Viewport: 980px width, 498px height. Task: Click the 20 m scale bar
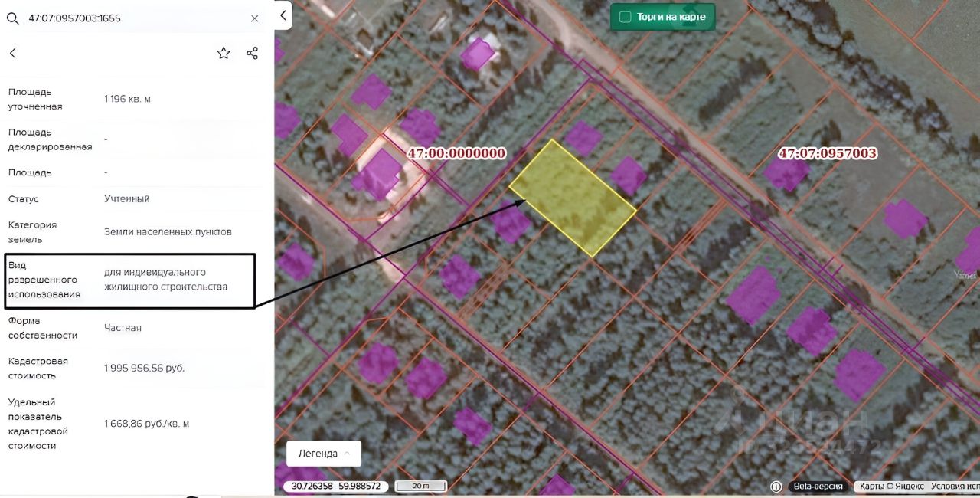[420, 486]
